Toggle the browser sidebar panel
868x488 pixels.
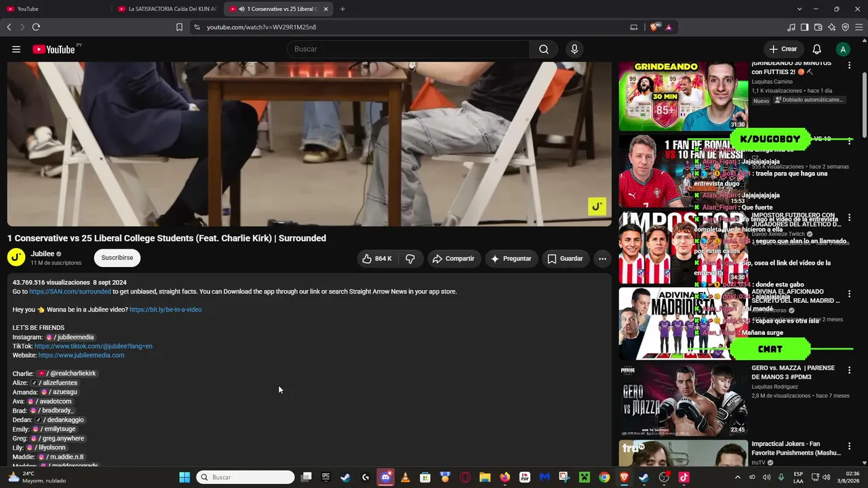click(804, 27)
